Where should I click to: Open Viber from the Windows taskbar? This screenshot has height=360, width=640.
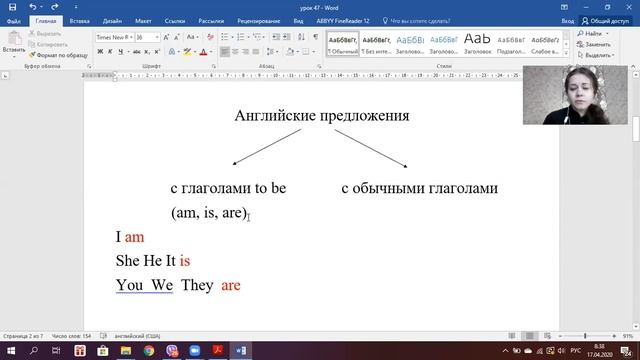point(172,351)
